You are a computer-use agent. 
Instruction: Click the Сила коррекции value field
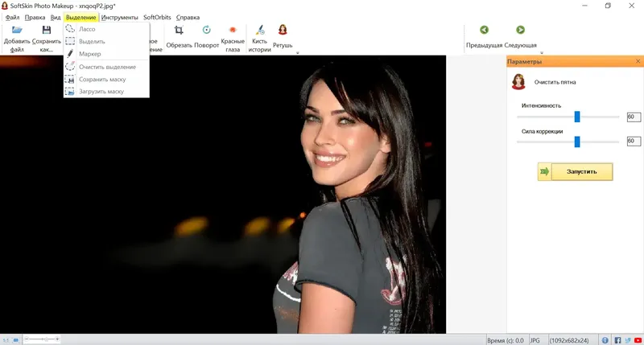[x=634, y=141]
